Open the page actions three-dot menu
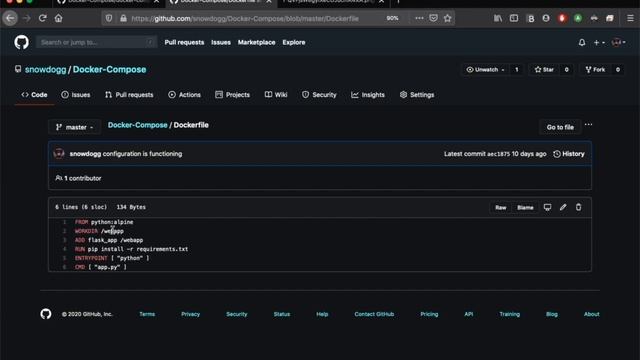This screenshot has height=360, width=640. tap(419, 18)
